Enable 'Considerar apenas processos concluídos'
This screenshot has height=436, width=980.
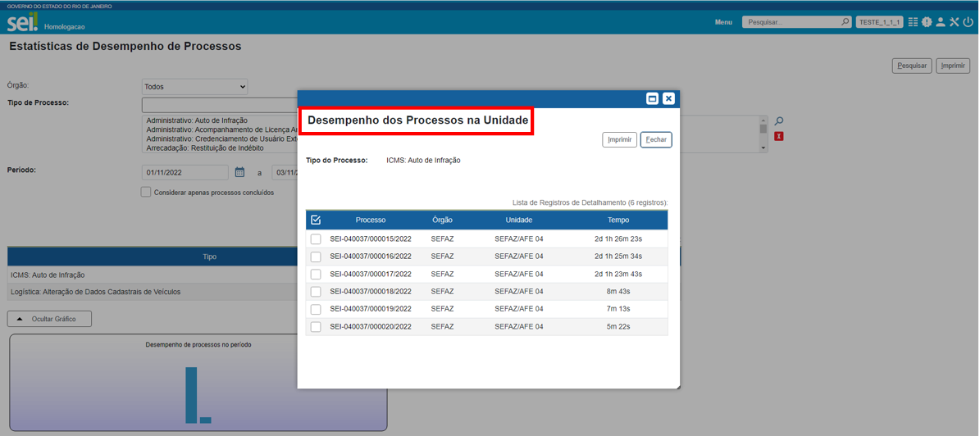[x=146, y=192]
